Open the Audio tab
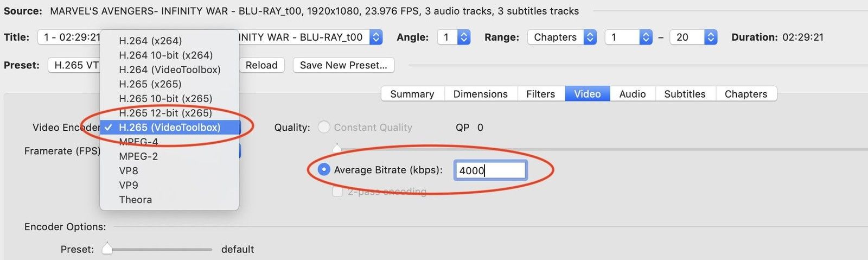 click(632, 94)
